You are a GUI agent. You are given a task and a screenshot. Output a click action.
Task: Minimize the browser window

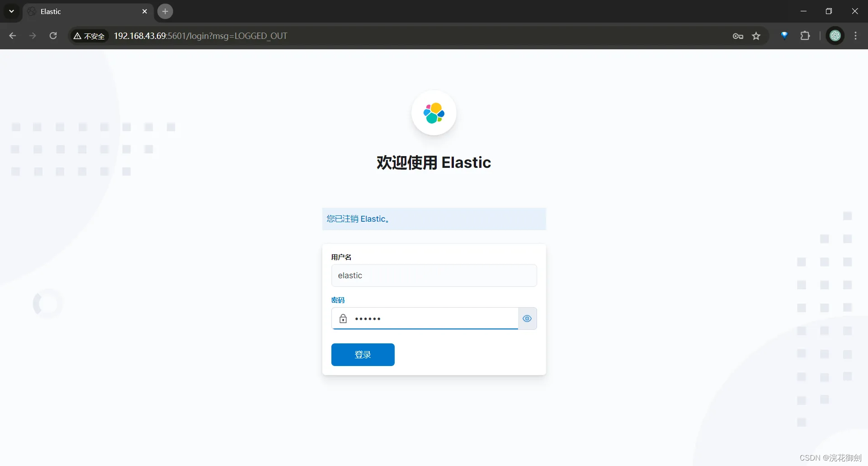pyautogui.click(x=803, y=11)
